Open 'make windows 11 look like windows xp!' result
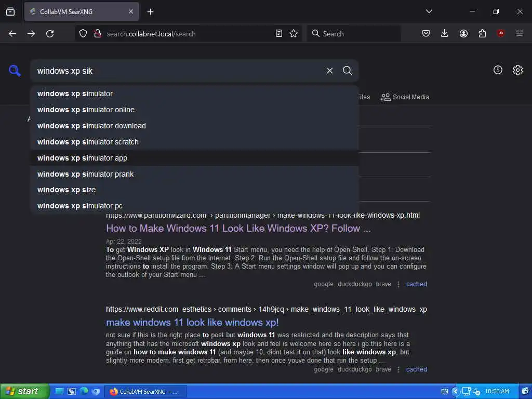The height and width of the screenshot is (399, 532). pyautogui.click(x=192, y=322)
